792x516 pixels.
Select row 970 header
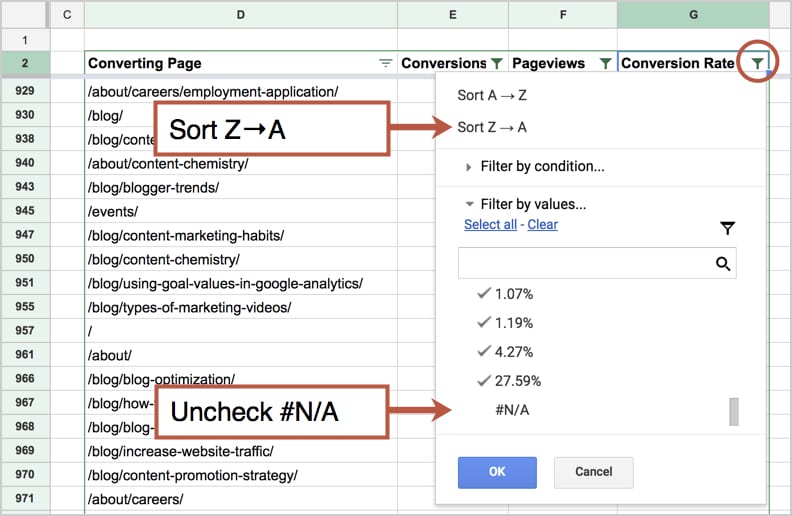pyautogui.click(x=25, y=475)
